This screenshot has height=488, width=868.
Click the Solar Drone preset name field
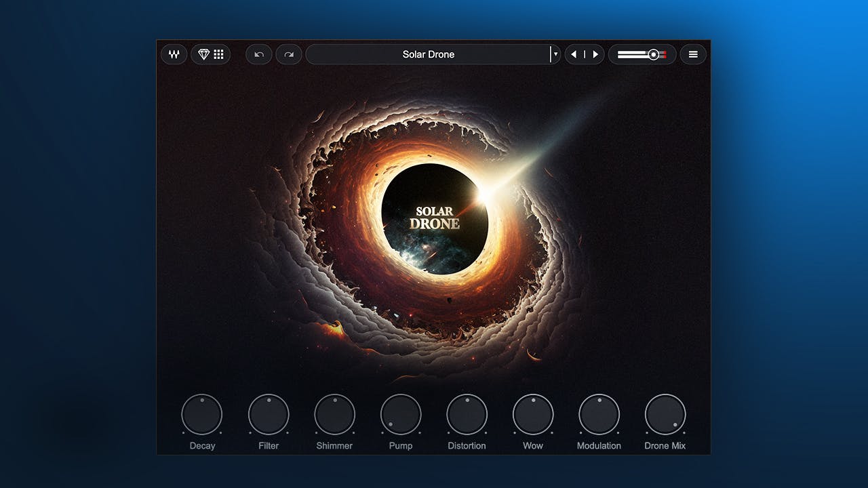(x=428, y=54)
